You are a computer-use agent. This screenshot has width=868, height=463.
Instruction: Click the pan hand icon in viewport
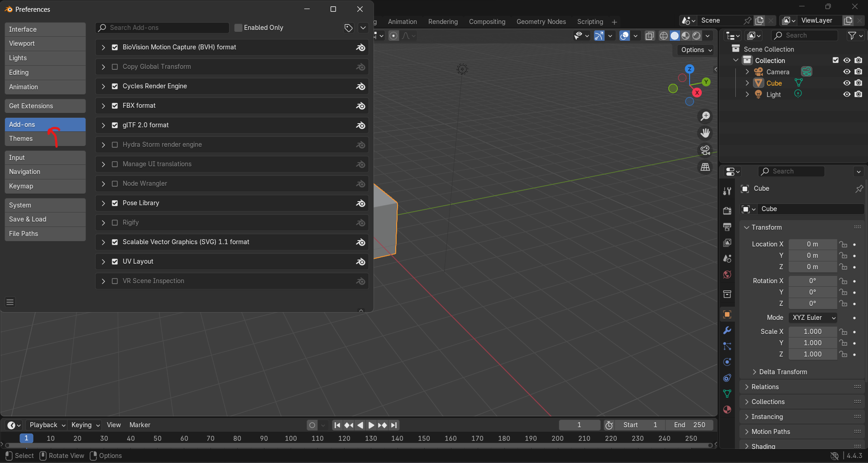705,133
